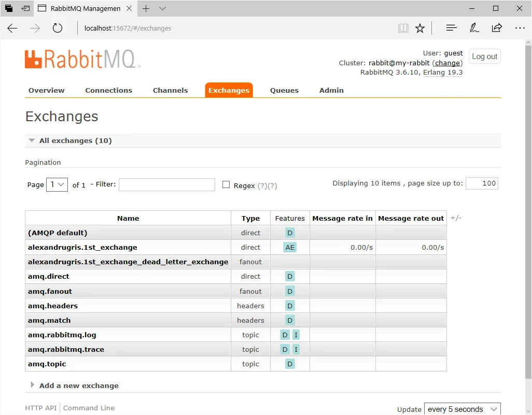532x415 pixels.
Task: Toggle table columns with +/- control
Action: [x=456, y=218]
